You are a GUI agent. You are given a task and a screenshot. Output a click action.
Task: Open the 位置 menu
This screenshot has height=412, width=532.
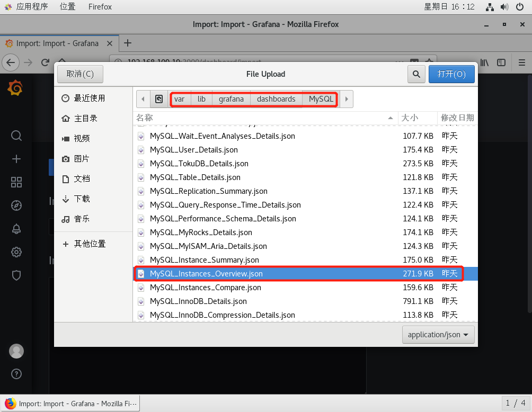click(x=67, y=7)
